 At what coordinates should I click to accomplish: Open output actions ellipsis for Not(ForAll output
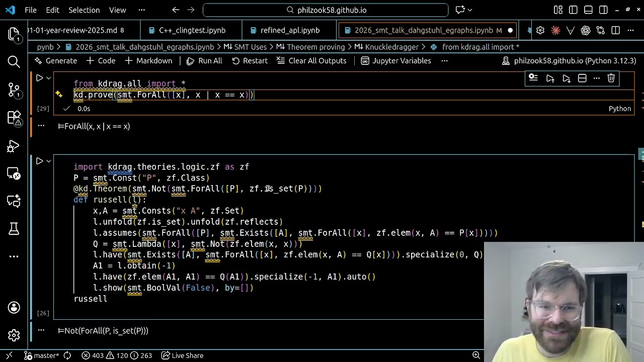click(41, 330)
